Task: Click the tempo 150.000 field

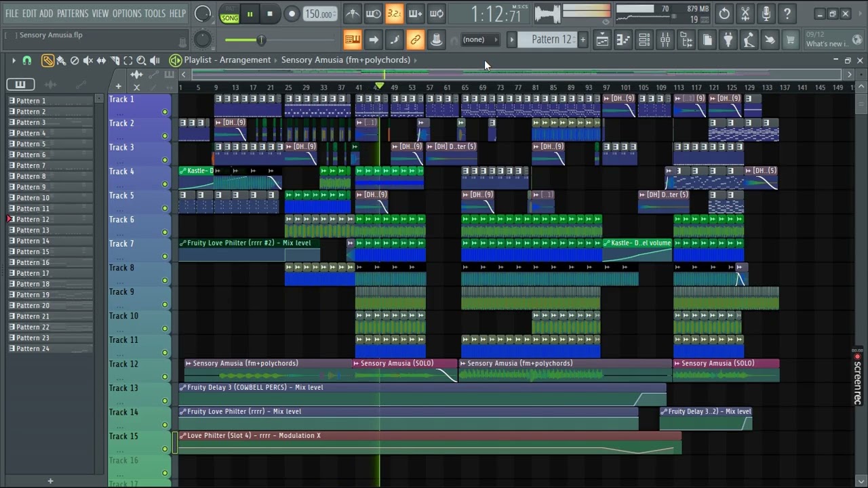Action: (319, 14)
